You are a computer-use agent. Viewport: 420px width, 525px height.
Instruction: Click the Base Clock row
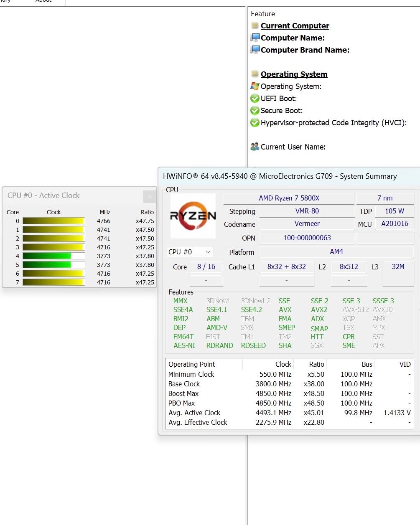[289, 384]
